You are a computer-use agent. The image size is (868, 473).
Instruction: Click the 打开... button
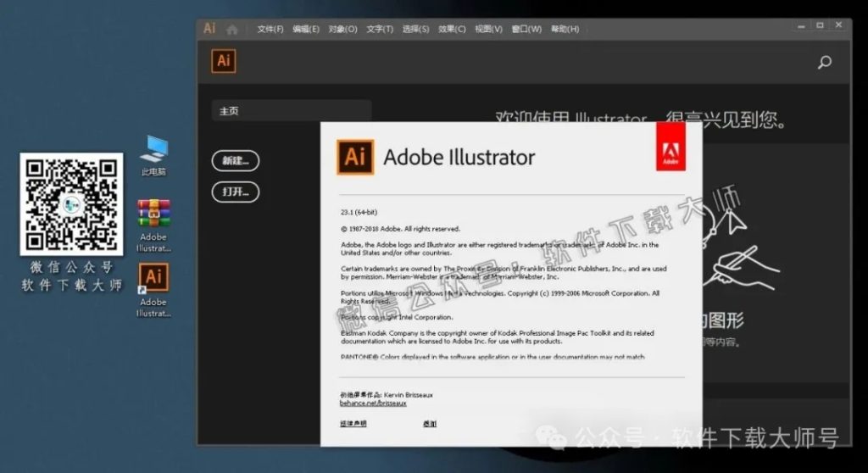[x=236, y=192]
